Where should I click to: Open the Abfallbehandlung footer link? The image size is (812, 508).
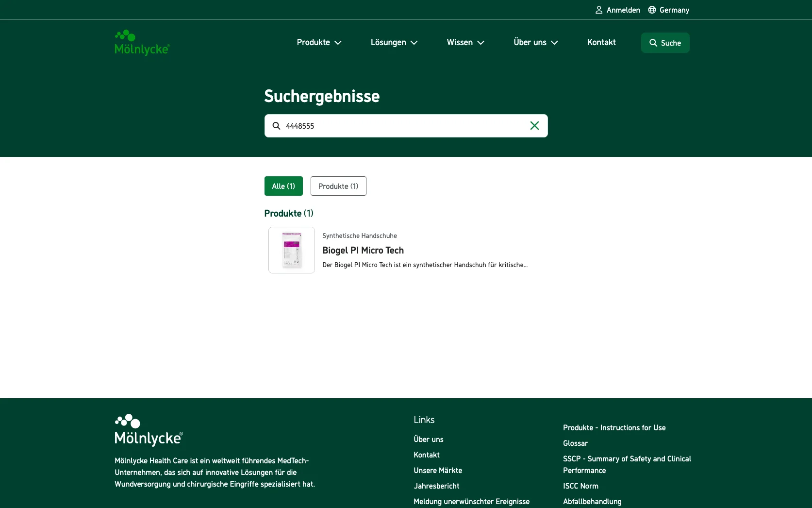(592, 501)
